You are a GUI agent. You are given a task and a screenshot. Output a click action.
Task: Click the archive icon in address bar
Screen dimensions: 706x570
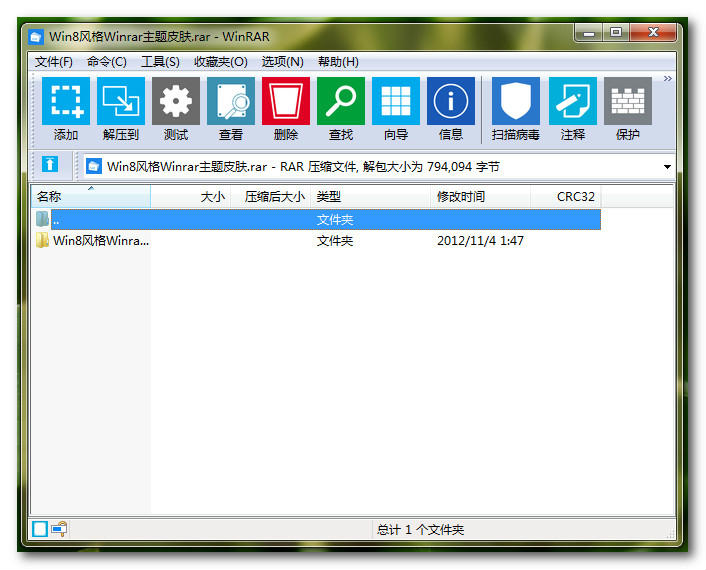coord(94,166)
